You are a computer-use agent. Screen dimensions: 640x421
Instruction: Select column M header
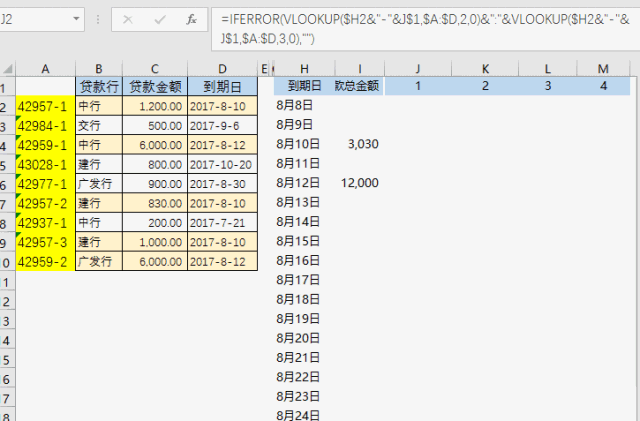coord(602,67)
